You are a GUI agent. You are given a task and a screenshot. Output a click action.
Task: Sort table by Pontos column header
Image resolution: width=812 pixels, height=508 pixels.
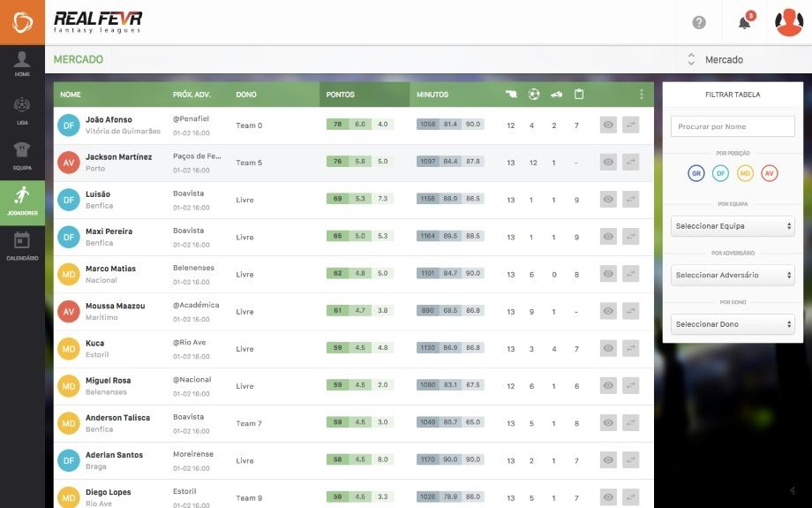[341, 95]
